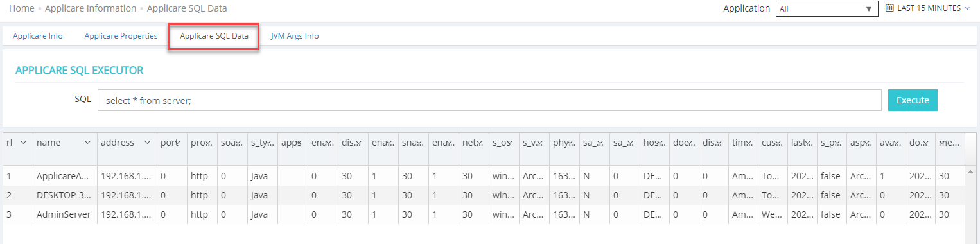Screen dimensions: 980x244
Task: Open the rl column header menu arrow
Action: pyautogui.click(x=24, y=143)
